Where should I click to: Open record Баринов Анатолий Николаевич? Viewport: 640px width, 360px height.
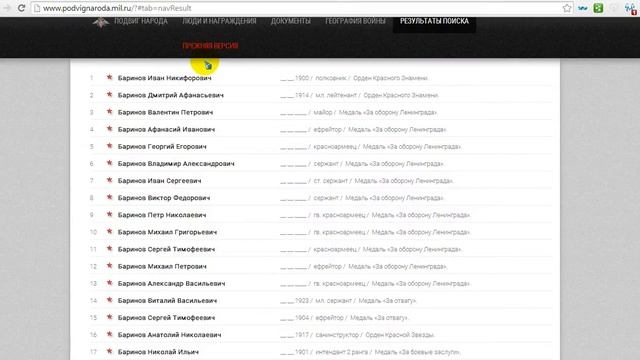click(169, 335)
